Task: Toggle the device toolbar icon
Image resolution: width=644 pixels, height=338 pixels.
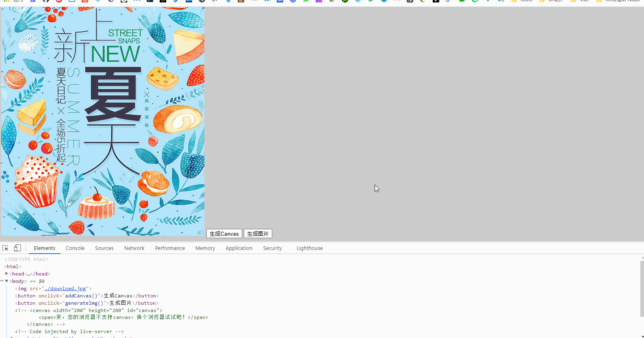Action: 17,248
